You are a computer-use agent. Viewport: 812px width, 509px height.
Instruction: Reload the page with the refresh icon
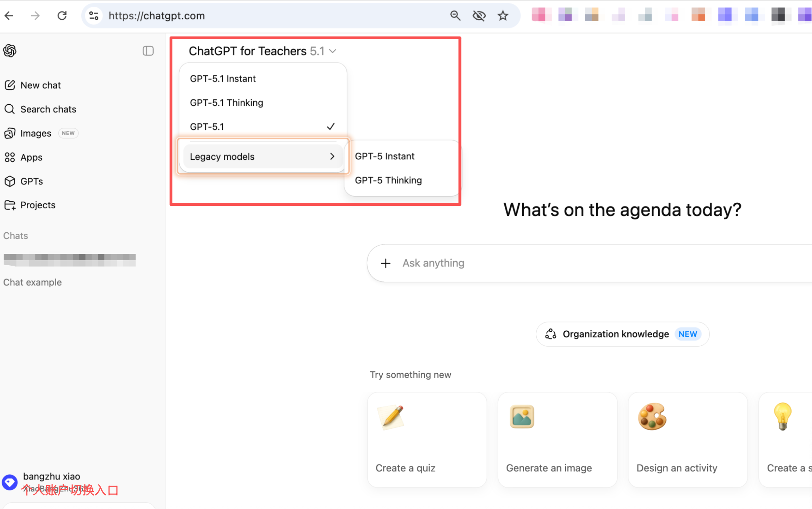pos(62,16)
